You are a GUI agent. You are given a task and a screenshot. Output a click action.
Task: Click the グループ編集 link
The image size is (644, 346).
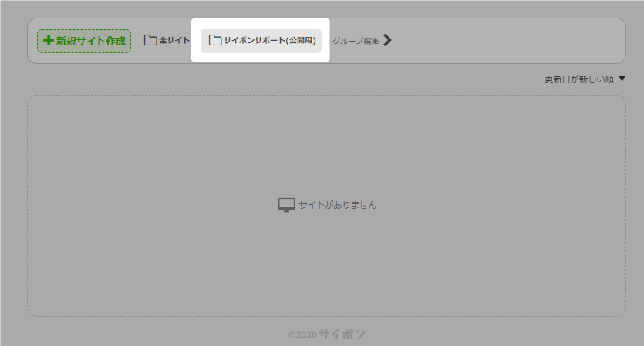[x=356, y=41]
